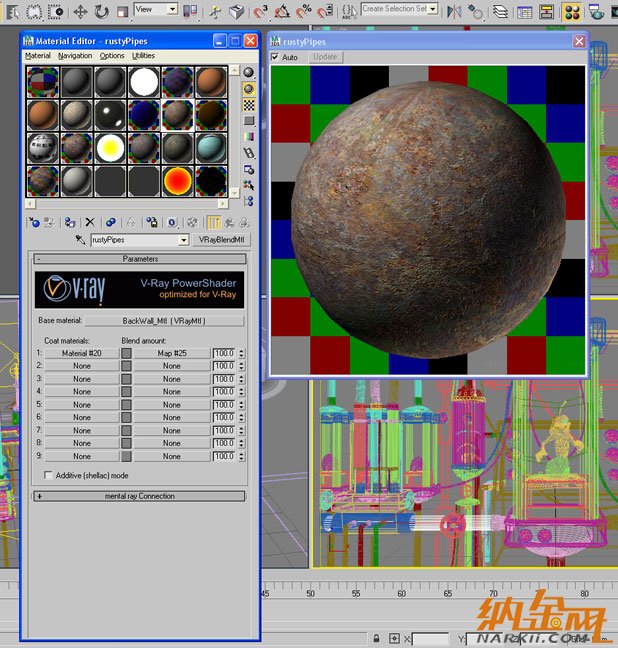Click coat material 2 None button

click(81, 366)
